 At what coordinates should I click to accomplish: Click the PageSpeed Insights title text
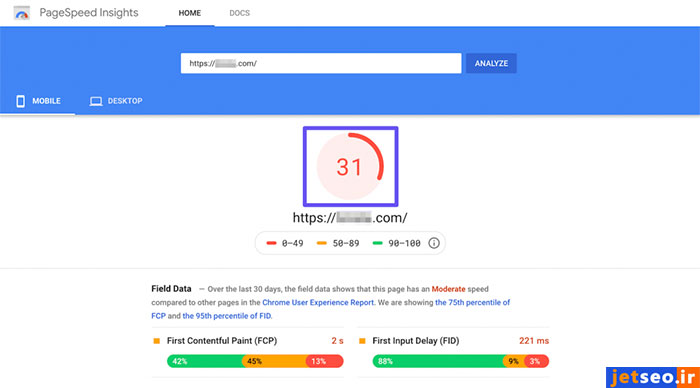[x=89, y=13]
